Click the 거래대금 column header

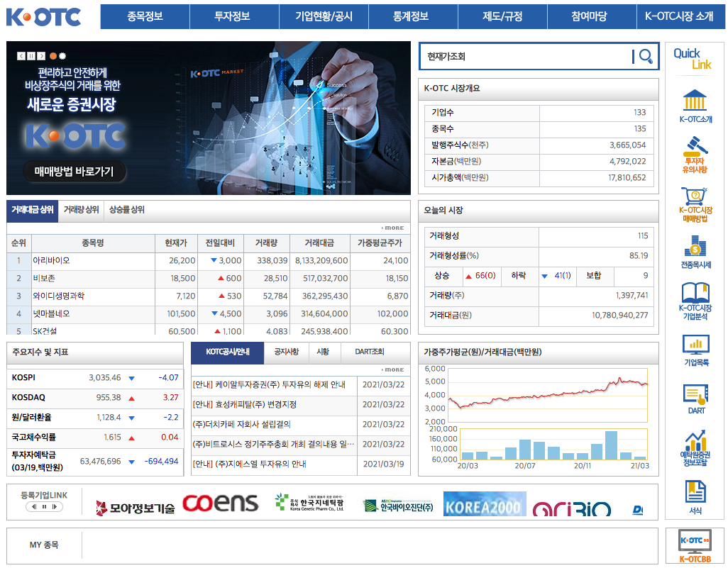[x=319, y=243]
